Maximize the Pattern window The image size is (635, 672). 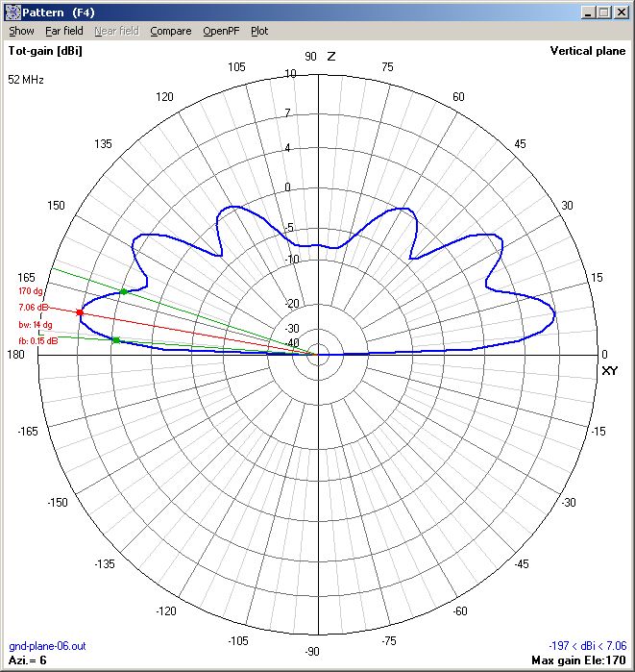pyautogui.click(x=603, y=12)
